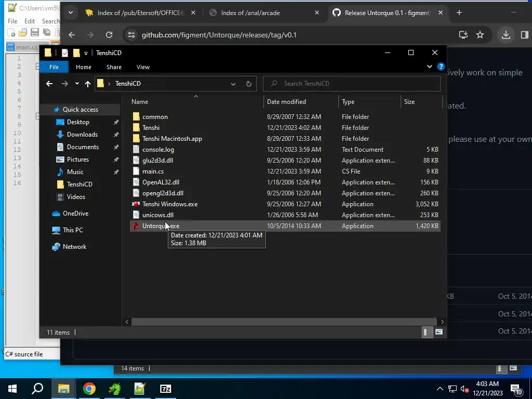Select OneDrive in navigation pane
This screenshot has width=532, height=399.
pos(75,214)
